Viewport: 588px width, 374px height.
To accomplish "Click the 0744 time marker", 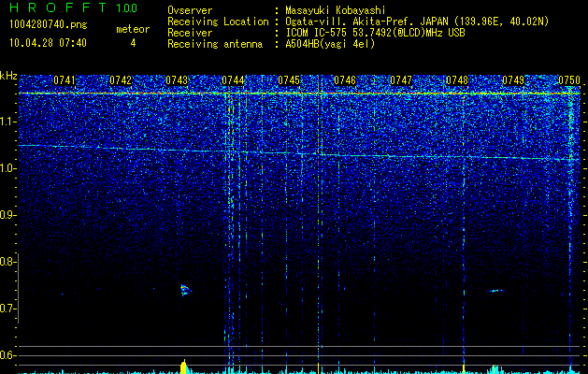I will pyautogui.click(x=233, y=80).
